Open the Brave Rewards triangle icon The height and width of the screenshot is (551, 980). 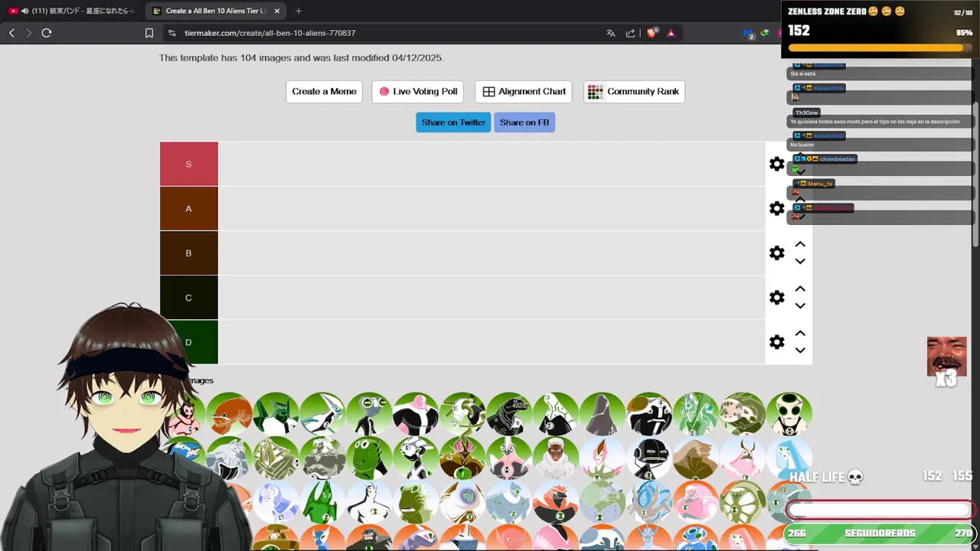pyautogui.click(x=671, y=33)
